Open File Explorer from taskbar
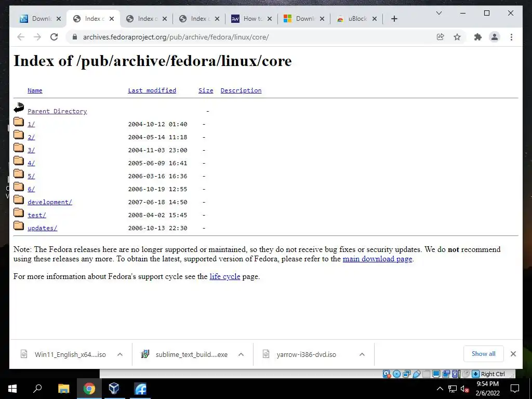Viewport: 532px width, 399px height. pyautogui.click(x=63, y=389)
